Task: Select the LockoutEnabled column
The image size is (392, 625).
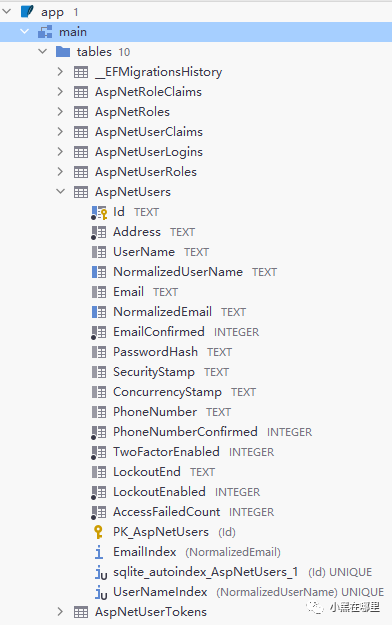Action: pos(159,492)
